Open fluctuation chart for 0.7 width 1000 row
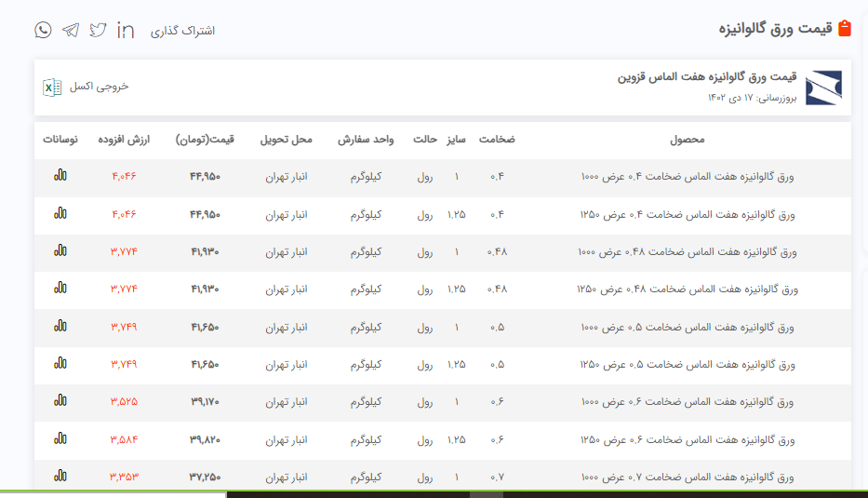The image size is (868, 498). tap(60, 475)
